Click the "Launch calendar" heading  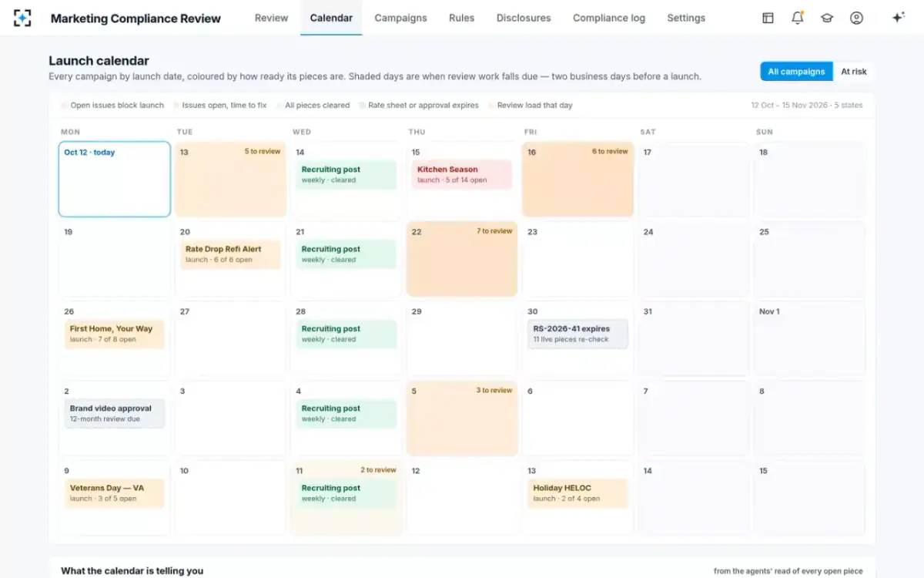tap(99, 61)
